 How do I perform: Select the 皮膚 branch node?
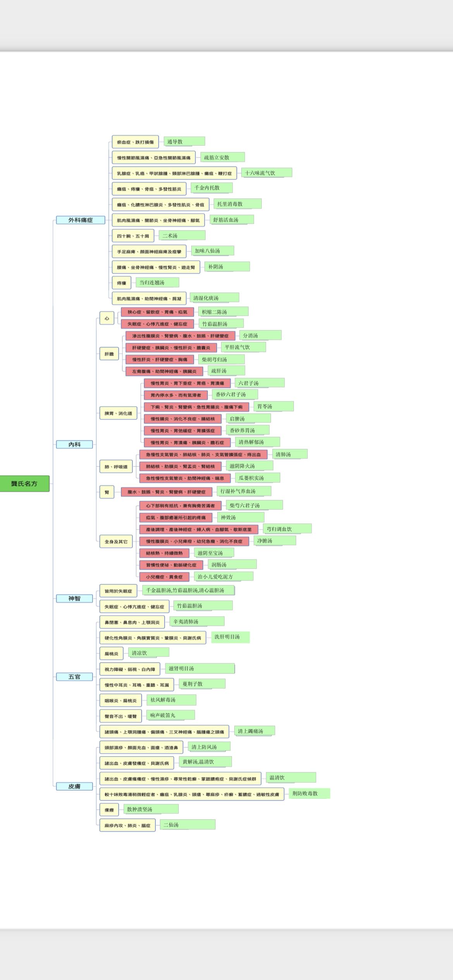(x=74, y=786)
